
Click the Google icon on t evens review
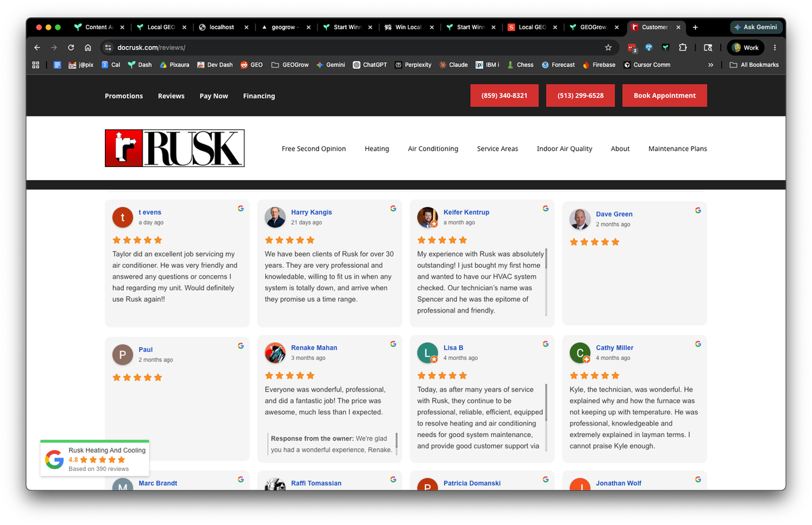pos(241,208)
